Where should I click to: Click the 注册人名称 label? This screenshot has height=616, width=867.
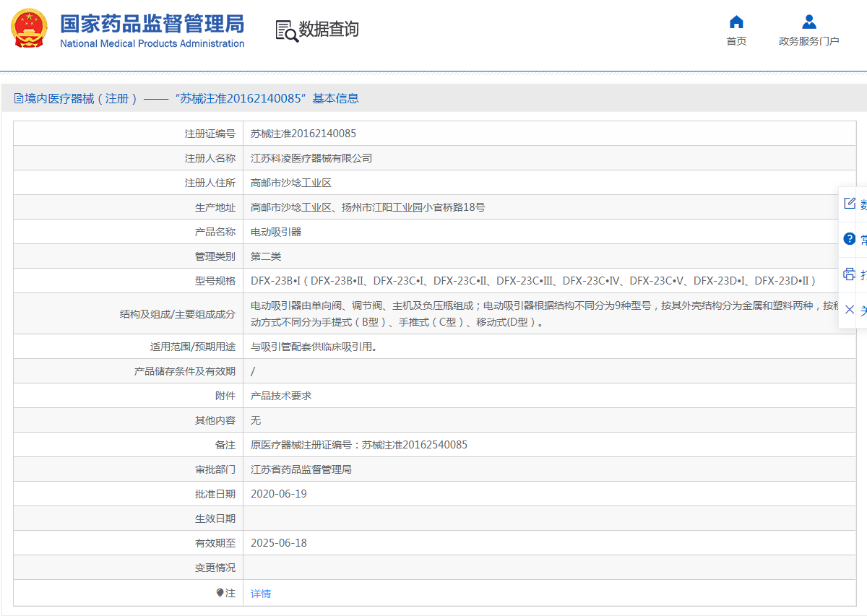point(210,158)
